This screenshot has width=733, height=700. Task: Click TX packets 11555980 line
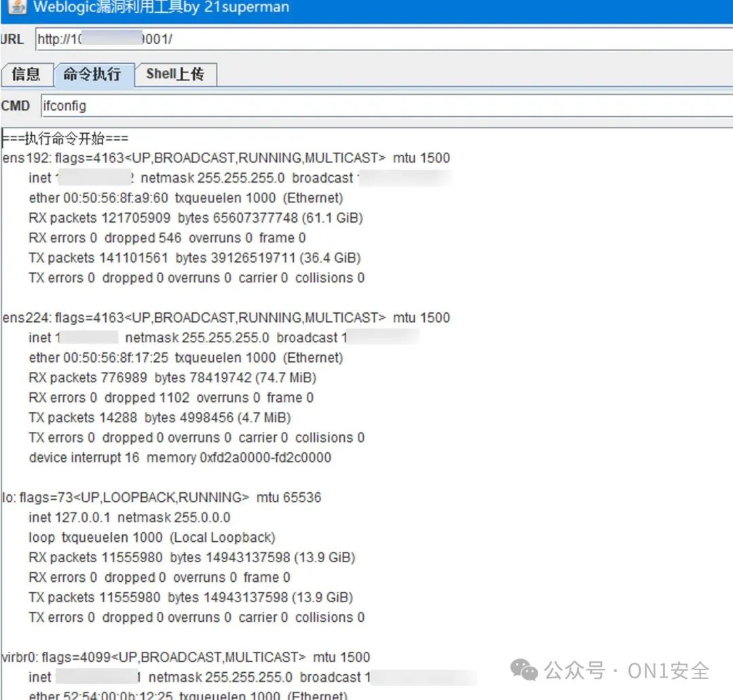[x=191, y=597]
